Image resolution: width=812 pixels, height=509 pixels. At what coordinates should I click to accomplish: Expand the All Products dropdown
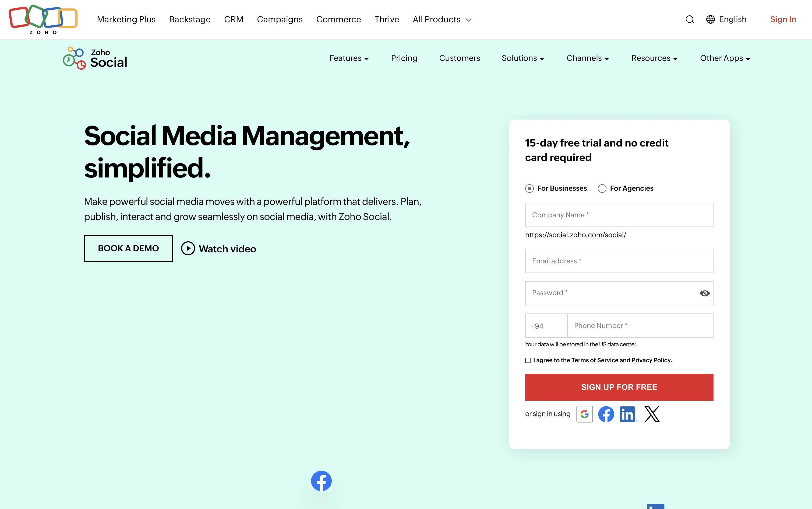point(442,19)
